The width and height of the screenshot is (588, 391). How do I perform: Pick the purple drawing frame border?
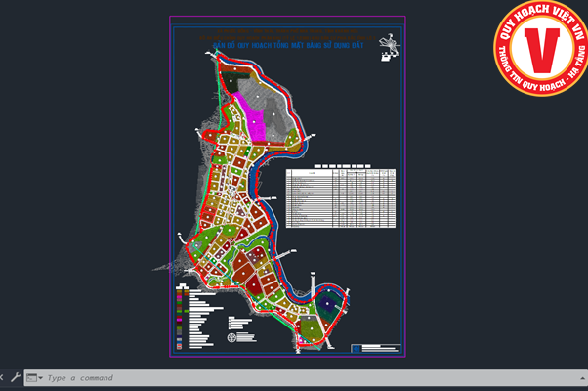tap(170, 195)
